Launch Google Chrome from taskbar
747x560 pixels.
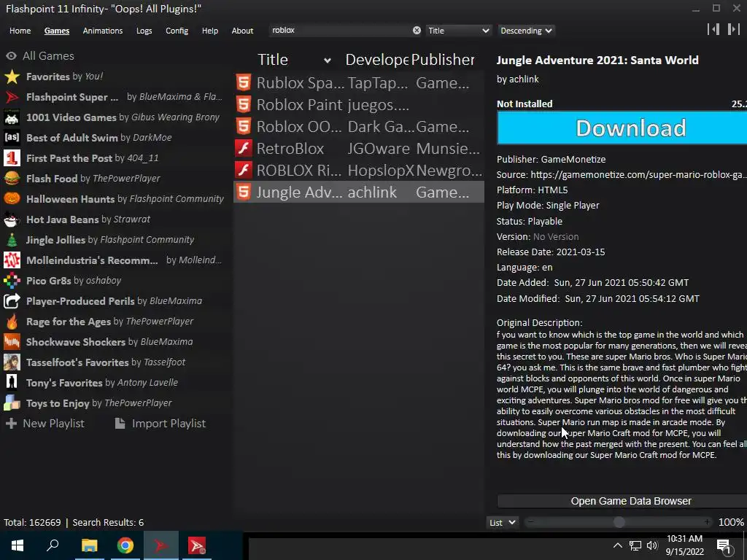tap(125, 545)
